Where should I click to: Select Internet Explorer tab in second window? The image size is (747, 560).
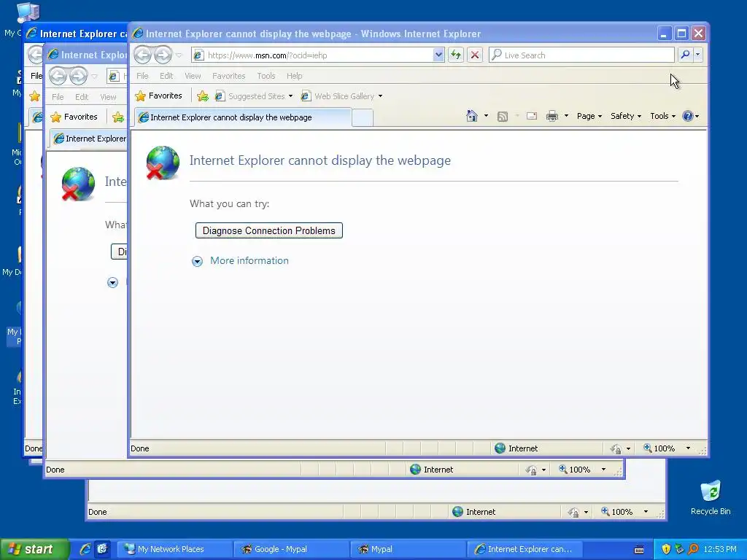[88, 139]
